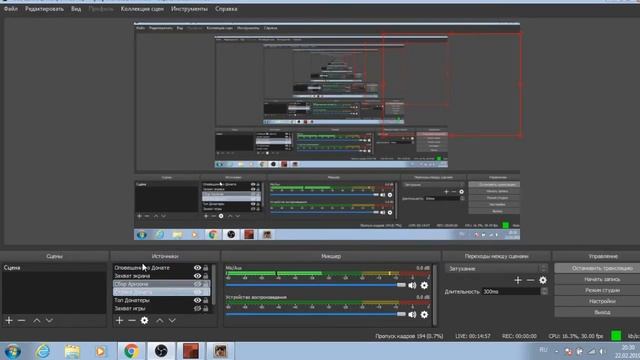Select the Сцена item in scenes list
This screenshot has width=640, height=360.
pyautogui.click(x=54, y=268)
